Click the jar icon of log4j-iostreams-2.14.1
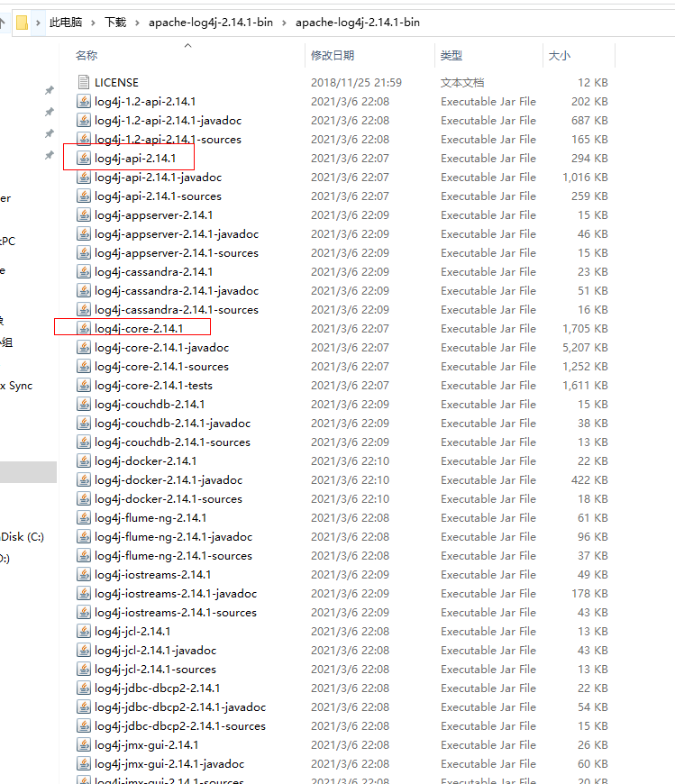Image resolution: width=675 pixels, height=784 pixels. 84,575
